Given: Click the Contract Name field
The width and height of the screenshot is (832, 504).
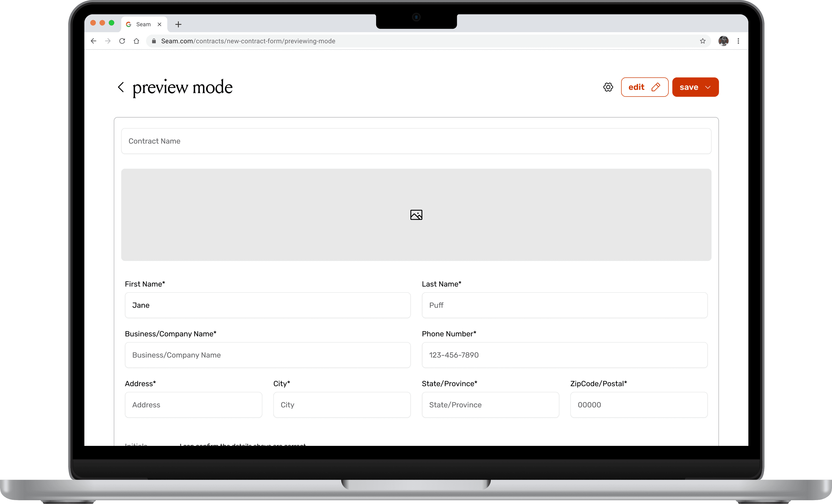Looking at the screenshot, I should point(416,141).
